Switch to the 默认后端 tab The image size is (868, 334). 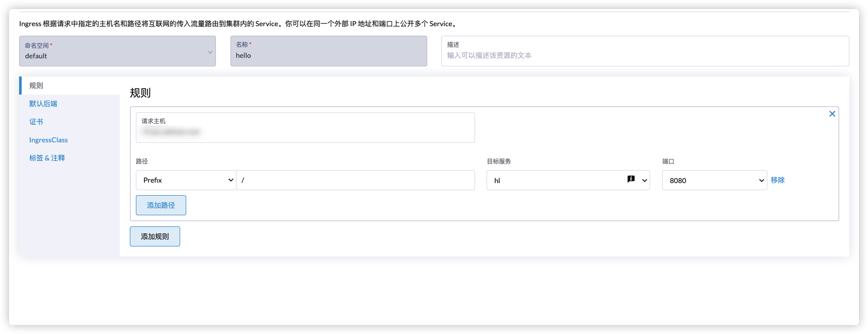click(x=43, y=104)
